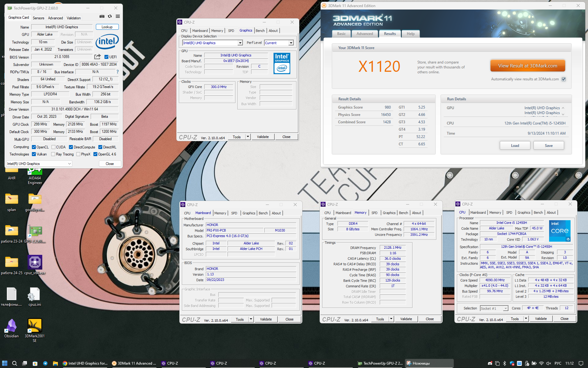Click the Windows Security tray icon
This screenshot has width=588, height=368.
[512, 363]
